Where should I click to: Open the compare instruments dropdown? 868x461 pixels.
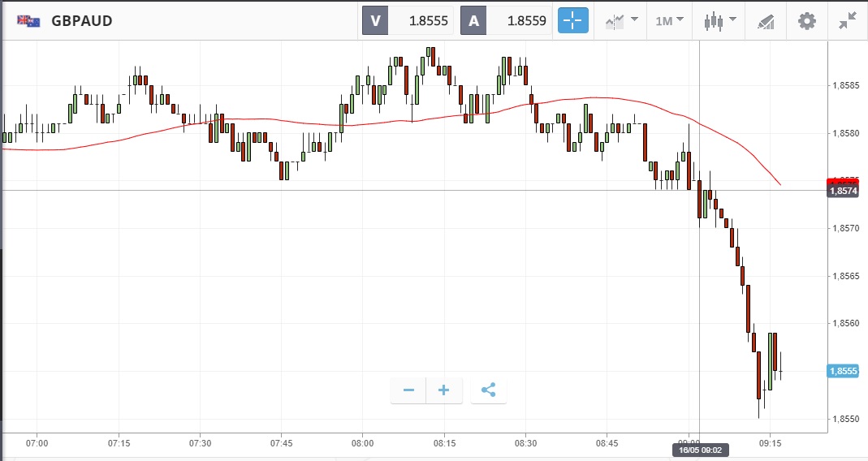click(620, 21)
